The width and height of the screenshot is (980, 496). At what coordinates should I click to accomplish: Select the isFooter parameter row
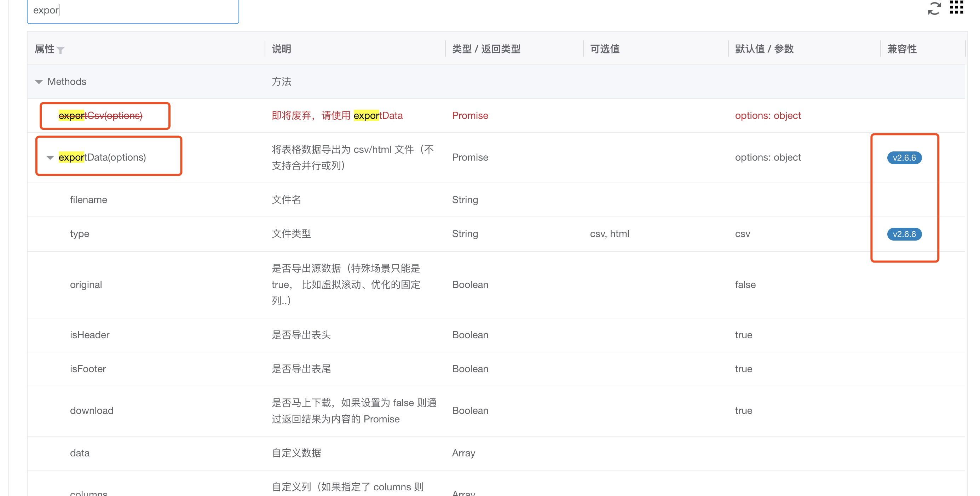(x=88, y=369)
